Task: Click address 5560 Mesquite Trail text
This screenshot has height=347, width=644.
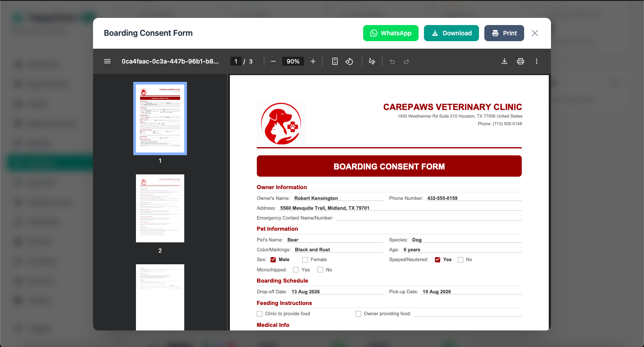Action: [325, 208]
